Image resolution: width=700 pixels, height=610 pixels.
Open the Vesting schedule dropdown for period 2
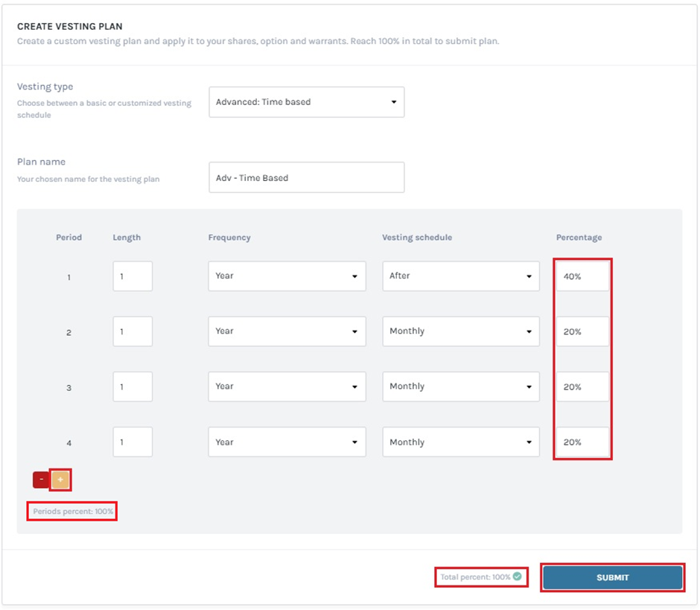[x=460, y=331]
